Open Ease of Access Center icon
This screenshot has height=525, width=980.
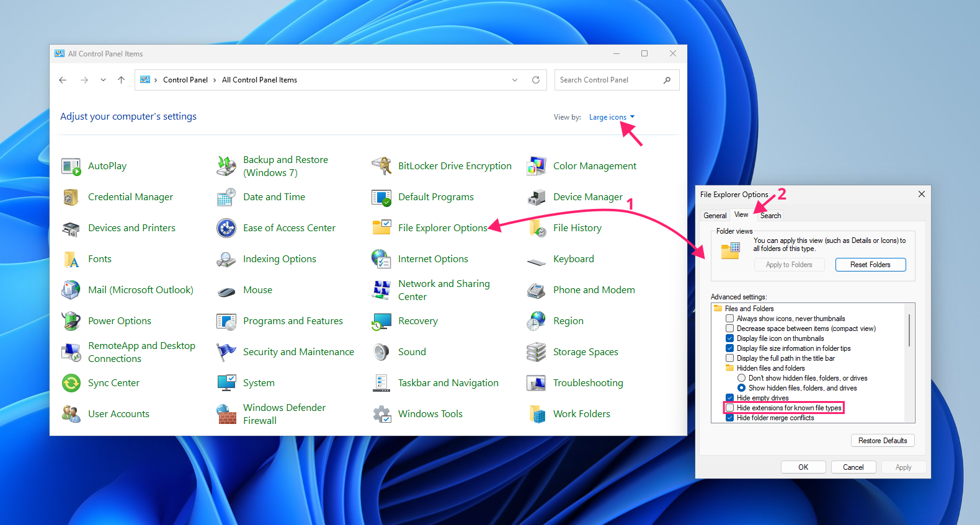coord(226,228)
